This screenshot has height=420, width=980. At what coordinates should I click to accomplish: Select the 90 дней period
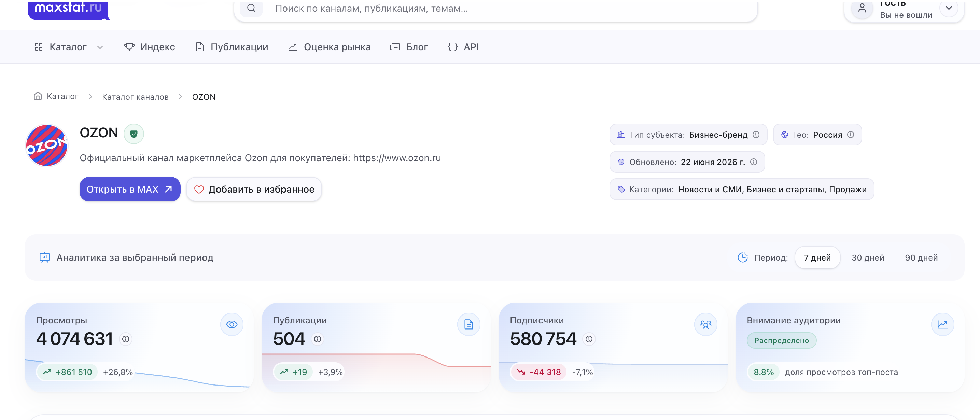921,257
